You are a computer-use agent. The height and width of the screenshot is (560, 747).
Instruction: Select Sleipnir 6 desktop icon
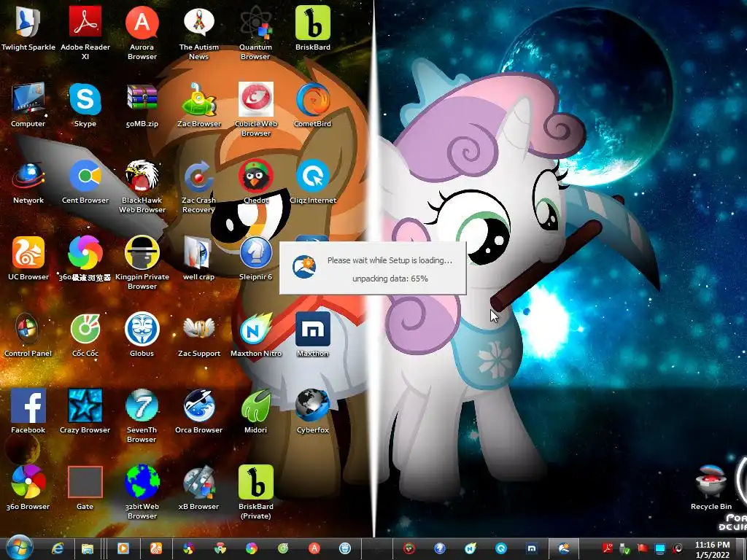tap(256, 252)
